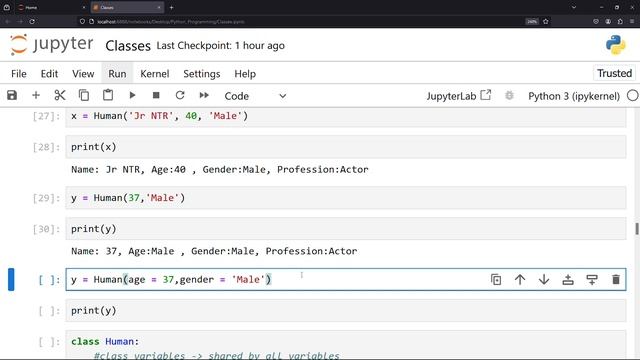Select cell 27 with x = Human('Jr NTR'

pyautogui.click(x=346, y=117)
